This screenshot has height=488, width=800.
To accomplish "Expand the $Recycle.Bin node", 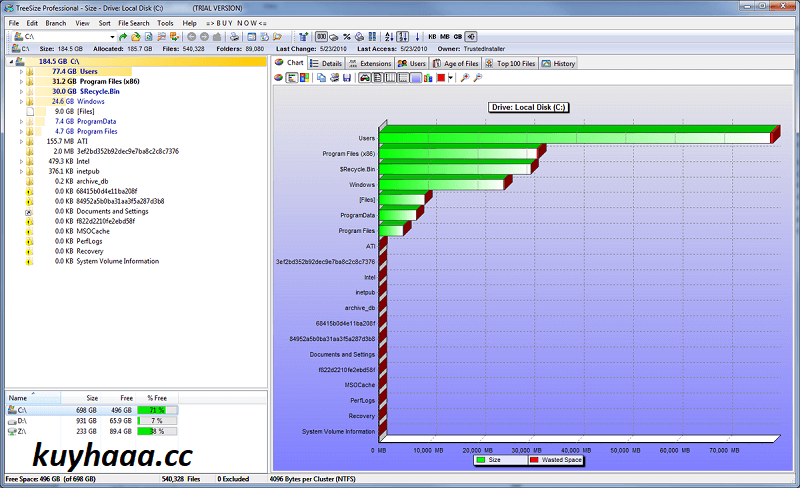I will [x=21, y=91].
